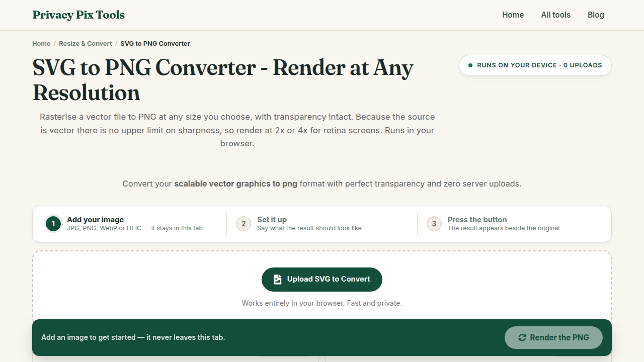Click the Render the PNG button
The width and height of the screenshot is (644, 362).
coord(553,338)
